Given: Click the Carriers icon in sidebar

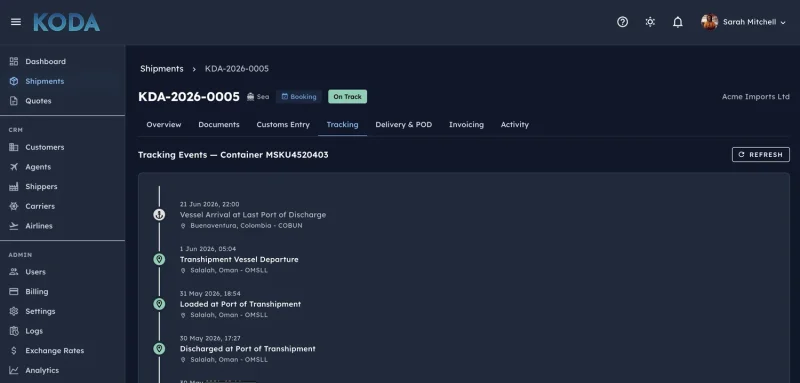Looking at the screenshot, I should pos(14,207).
